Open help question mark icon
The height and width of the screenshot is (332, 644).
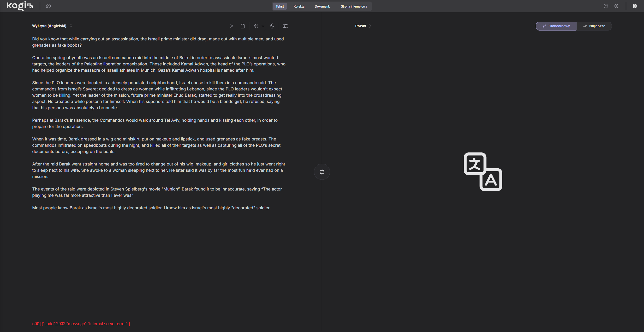tap(606, 6)
